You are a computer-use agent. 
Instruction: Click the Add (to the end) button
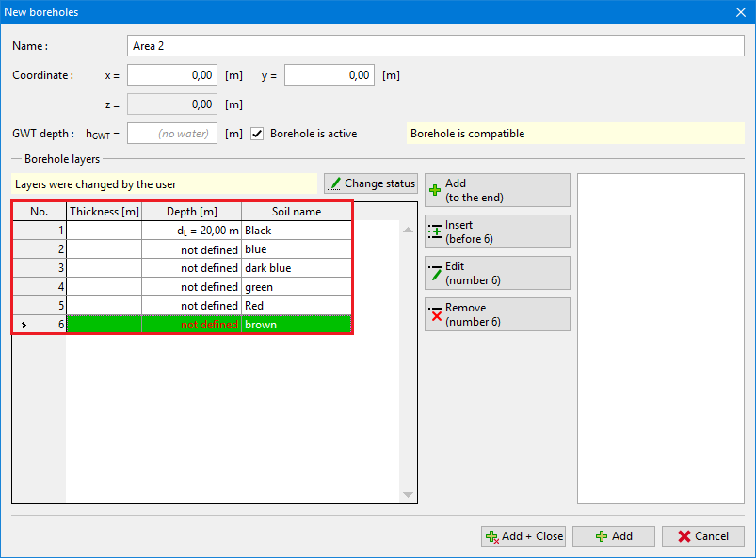pyautogui.click(x=497, y=190)
